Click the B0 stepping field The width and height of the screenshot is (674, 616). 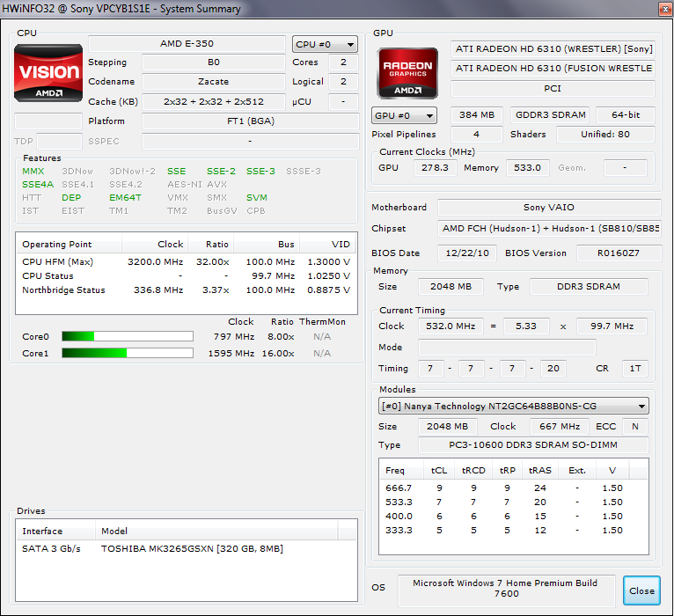pos(214,62)
